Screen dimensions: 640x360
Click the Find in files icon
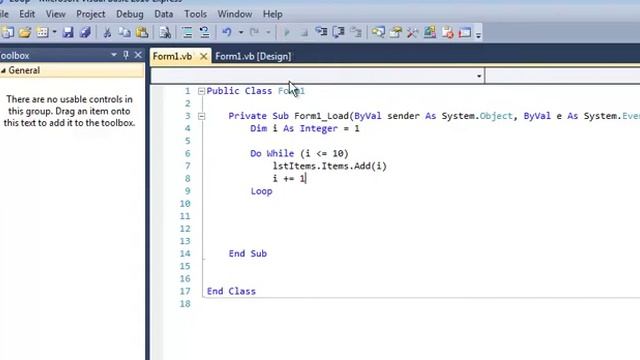(165, 32)
